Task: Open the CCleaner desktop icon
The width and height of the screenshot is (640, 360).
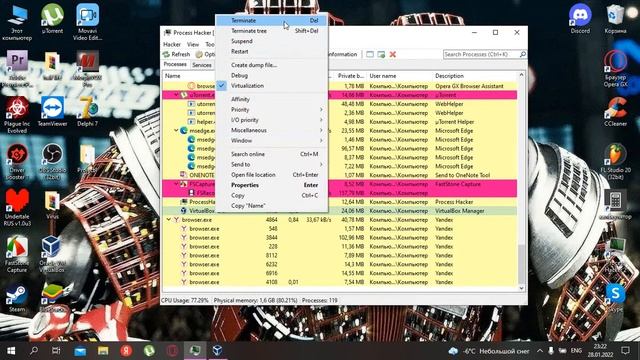Action: point(616,111)
